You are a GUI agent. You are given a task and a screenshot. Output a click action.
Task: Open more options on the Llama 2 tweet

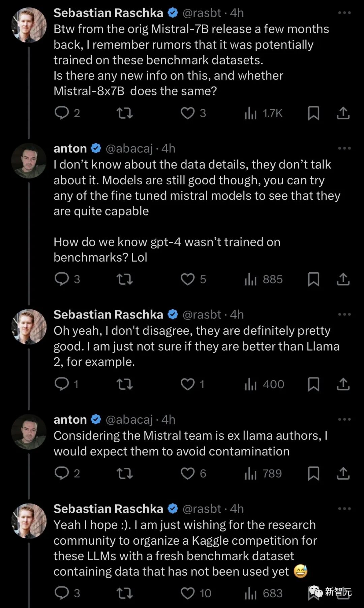tap(344, 314)
